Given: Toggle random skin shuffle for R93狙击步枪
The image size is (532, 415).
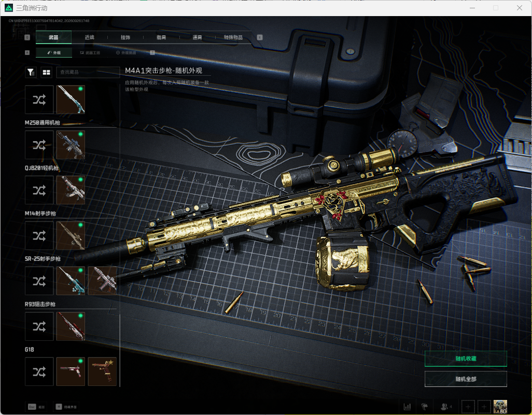Looking at the screenshot, I should pos(39,326).
